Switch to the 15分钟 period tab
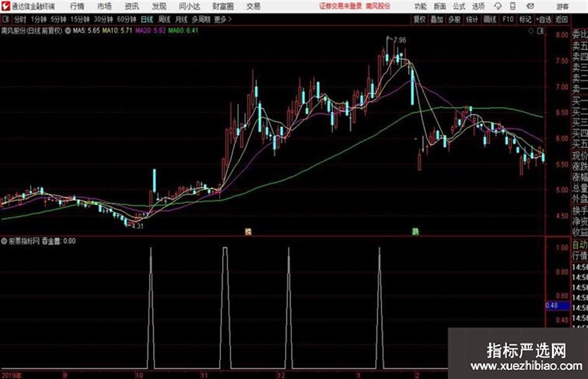Viewport: 588px width, 379px height. [80, 19]
